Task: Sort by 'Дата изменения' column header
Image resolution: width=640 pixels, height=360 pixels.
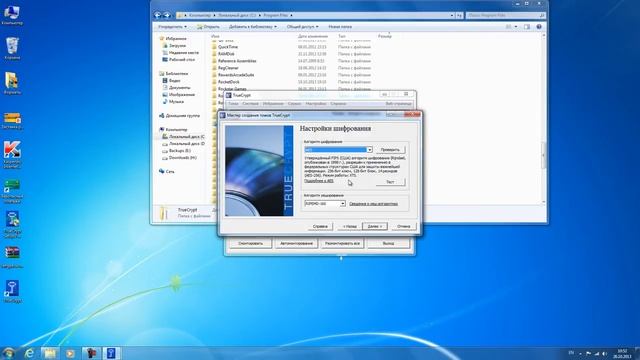Action: pos(313,36)
